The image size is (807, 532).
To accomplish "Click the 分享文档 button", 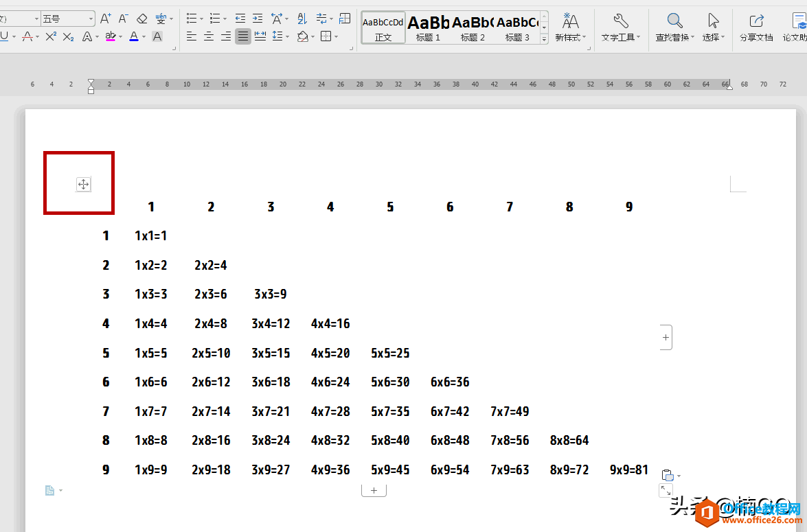I will 756,27.
